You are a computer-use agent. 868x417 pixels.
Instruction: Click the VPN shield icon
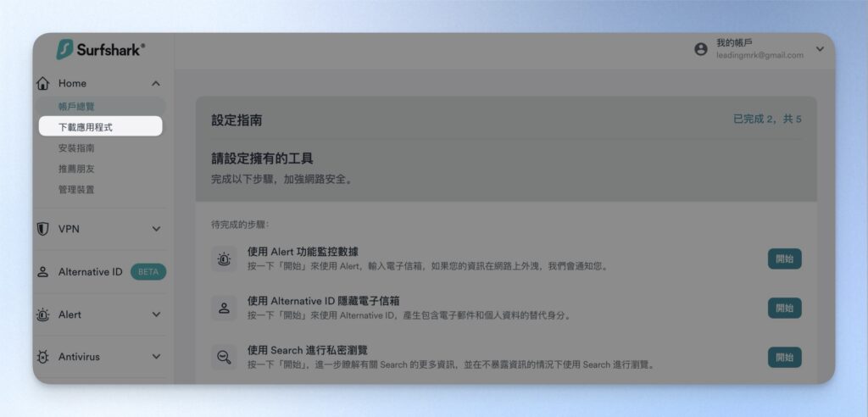pos(42,230)
